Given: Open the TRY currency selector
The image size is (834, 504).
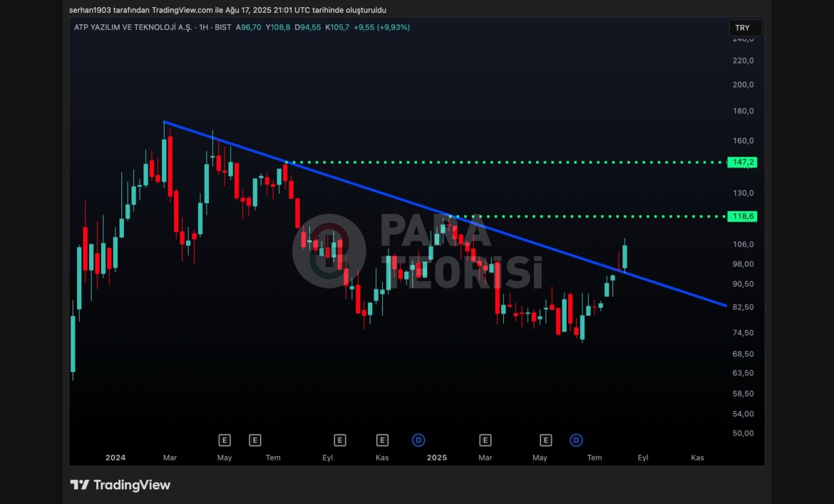Looking at the screenshot, I should pyautogui.click(x=744, y=28).
